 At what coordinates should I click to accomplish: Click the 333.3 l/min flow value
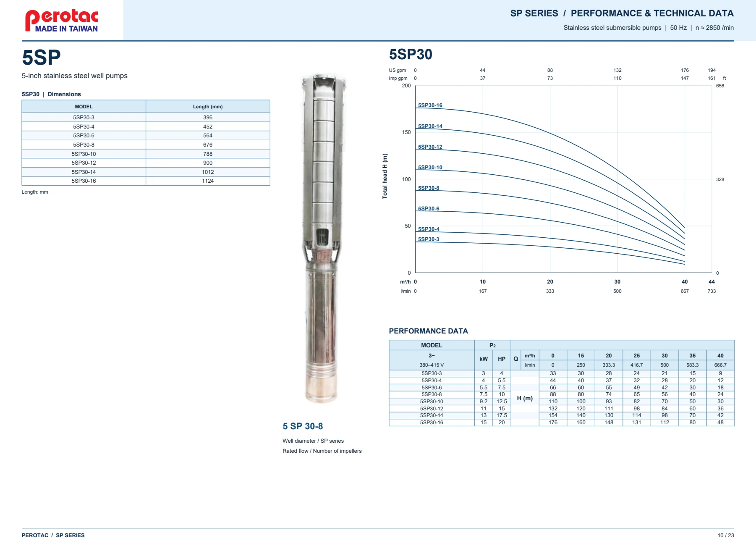(609, 365)
